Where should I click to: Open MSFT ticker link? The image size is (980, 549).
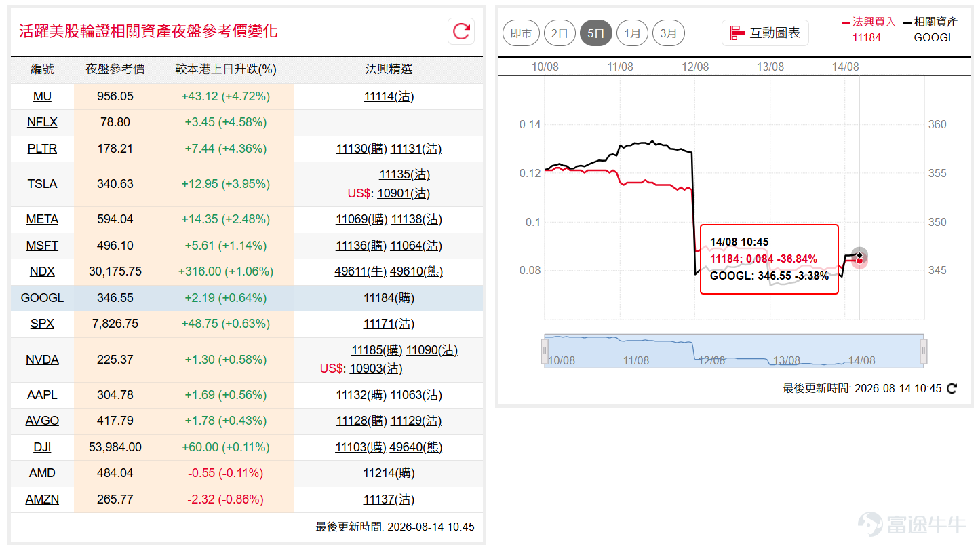42,246
